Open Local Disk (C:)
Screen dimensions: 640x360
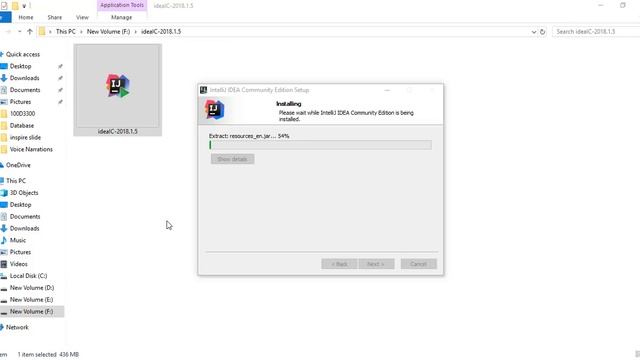pos(28,276)
